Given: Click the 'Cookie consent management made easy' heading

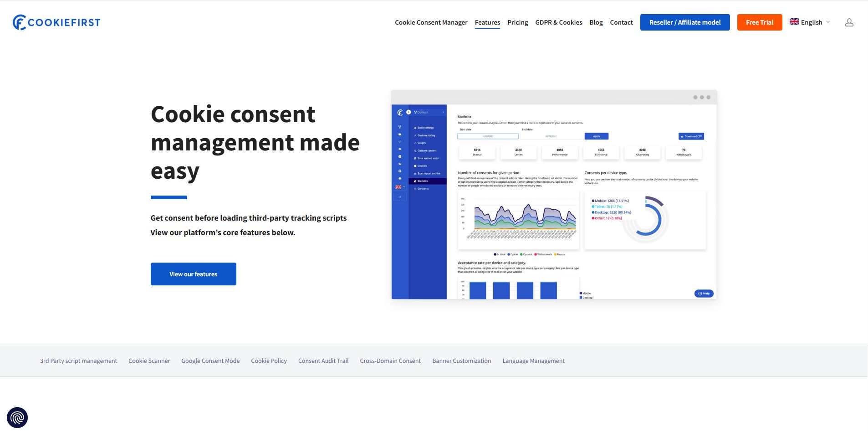Looking at the screenshot, I should 255,142.
